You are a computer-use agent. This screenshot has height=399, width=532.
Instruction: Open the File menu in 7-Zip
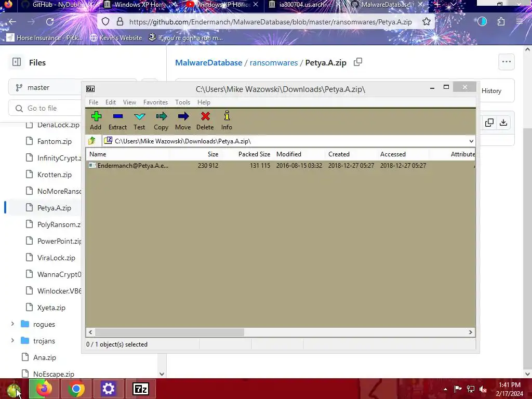point(94,102)
